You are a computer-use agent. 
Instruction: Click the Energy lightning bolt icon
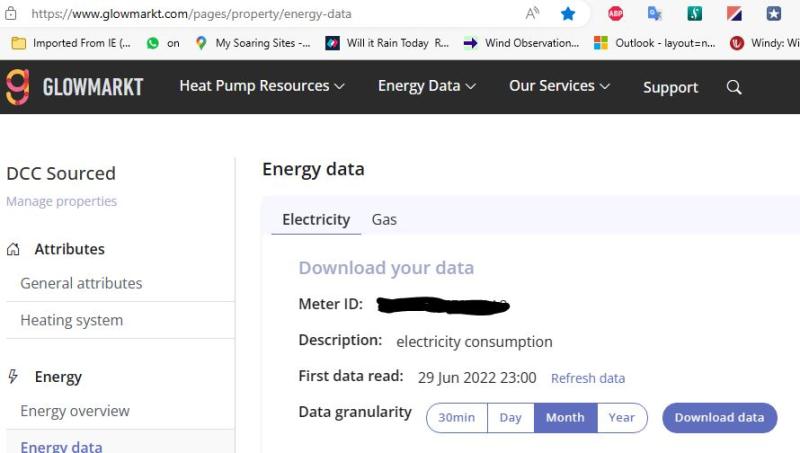point(13,376)
